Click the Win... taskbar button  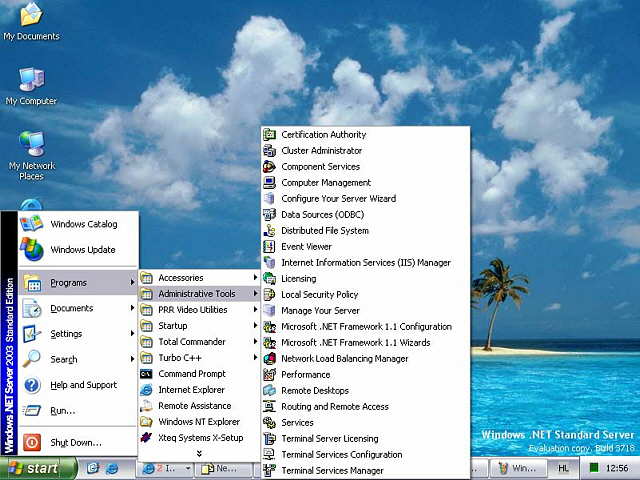tap(517, 468)
